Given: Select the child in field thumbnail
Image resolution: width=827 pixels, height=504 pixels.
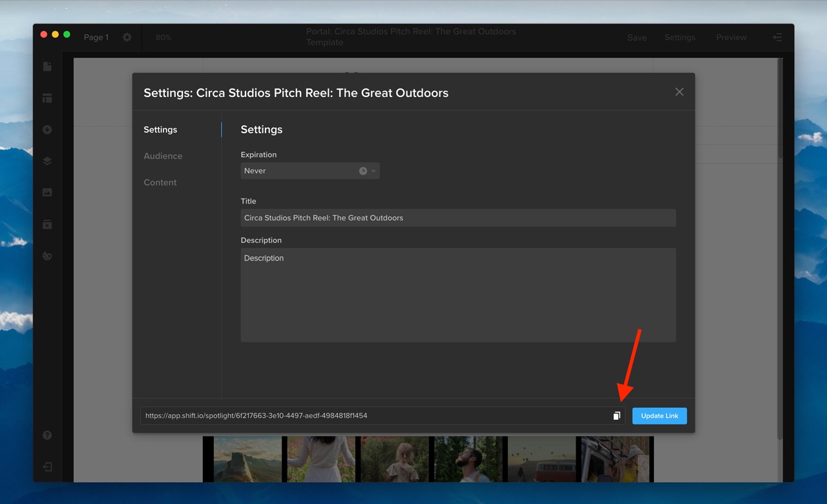Looking at the screenshot, I should coord(395,459).
